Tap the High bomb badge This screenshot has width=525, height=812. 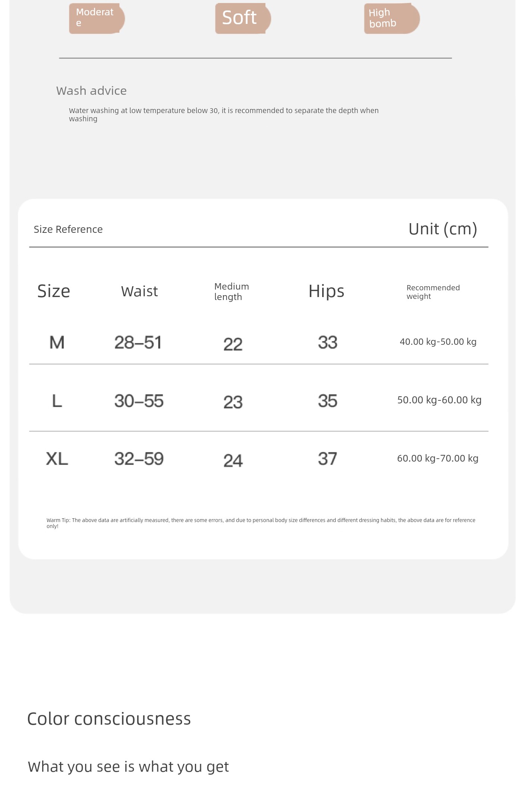pos(391,18)
